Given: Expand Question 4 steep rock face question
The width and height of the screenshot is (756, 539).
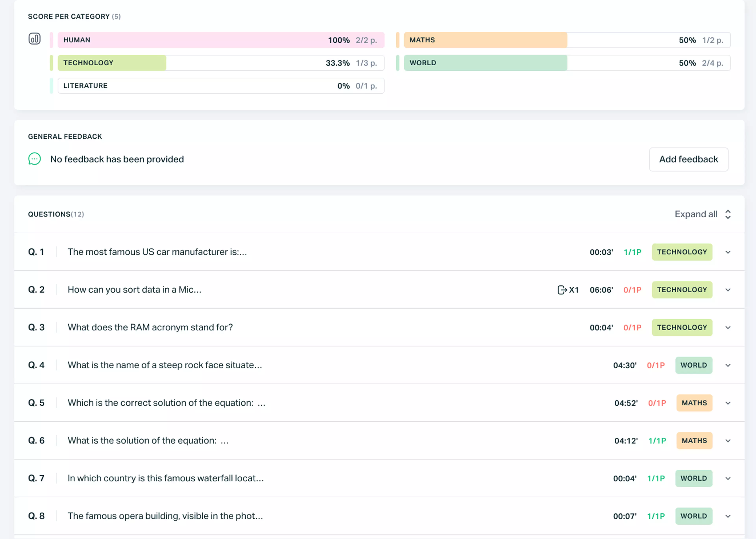Looking at the screenshot, I should tap(728, 365).
